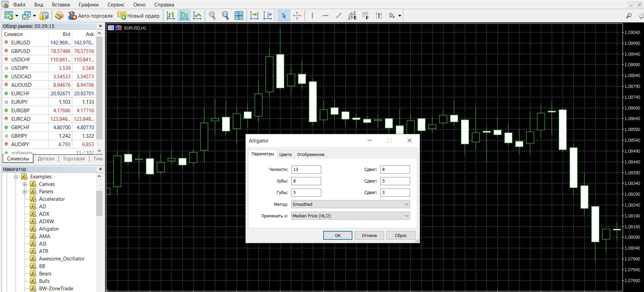Switch chart to line chart mode

[x=197, y=16]
